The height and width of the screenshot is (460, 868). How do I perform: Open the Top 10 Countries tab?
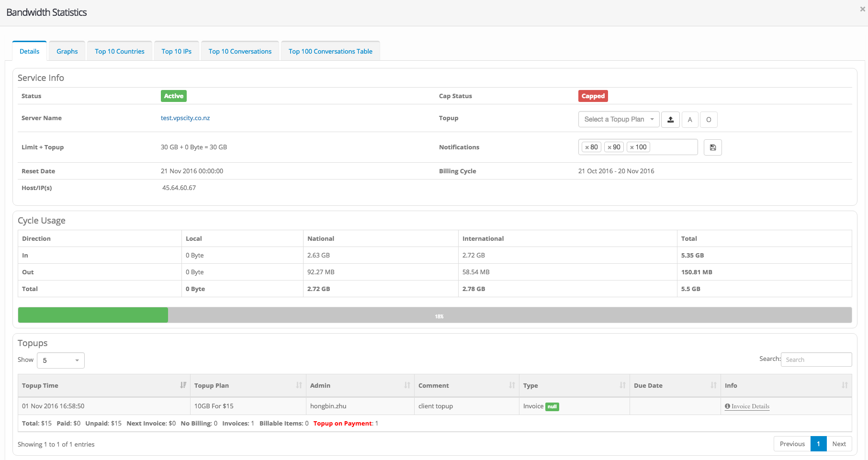pos(120,51)
